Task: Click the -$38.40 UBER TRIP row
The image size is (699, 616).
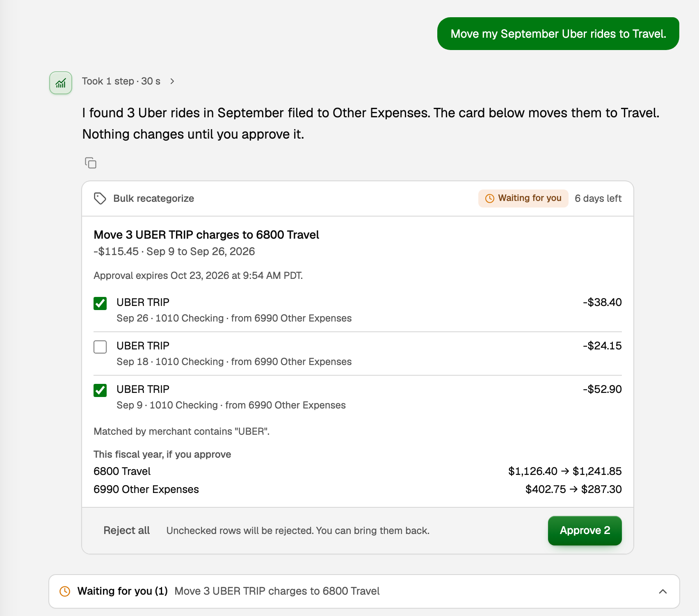Action: point(358,310)
